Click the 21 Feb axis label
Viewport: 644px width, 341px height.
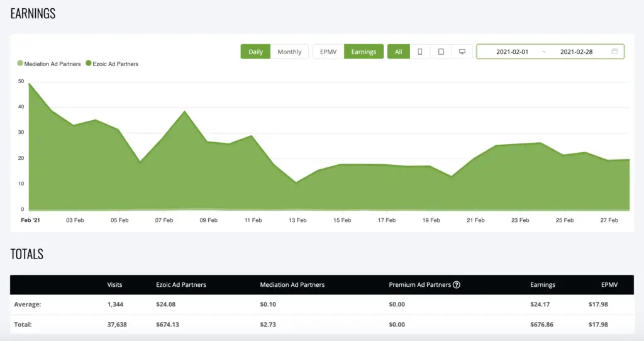tap(475, 220)
